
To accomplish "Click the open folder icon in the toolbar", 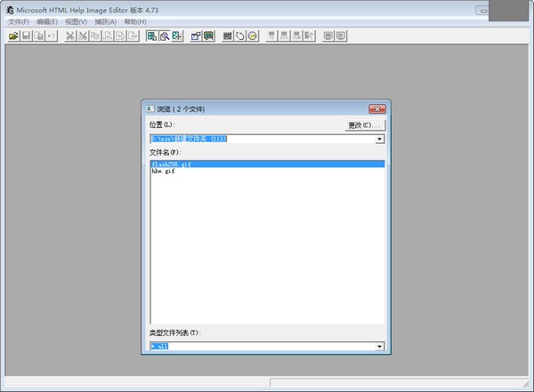I will tap(13, 36).
